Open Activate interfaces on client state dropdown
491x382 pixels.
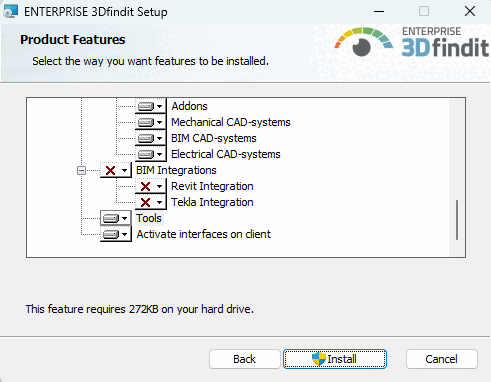(116, 234)
